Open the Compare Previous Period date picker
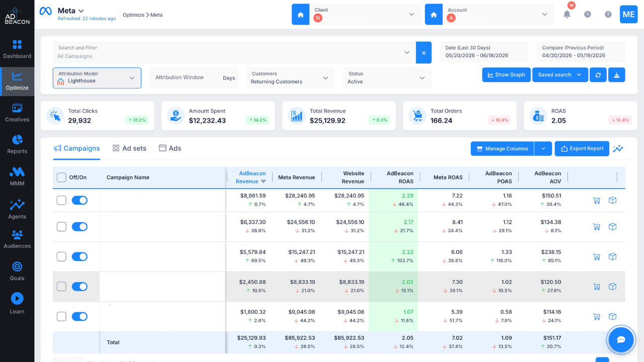Screen dimensions: 644x362 coord(581,52)
